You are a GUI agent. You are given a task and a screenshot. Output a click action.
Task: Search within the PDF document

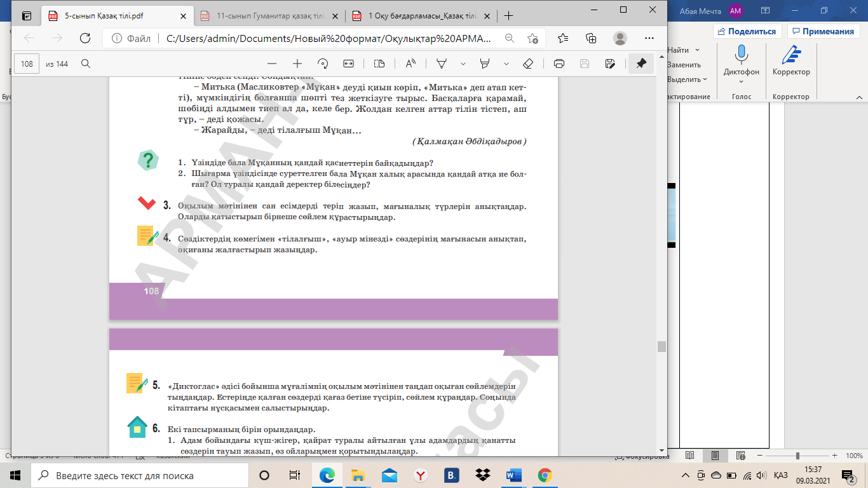click(86, 64)
